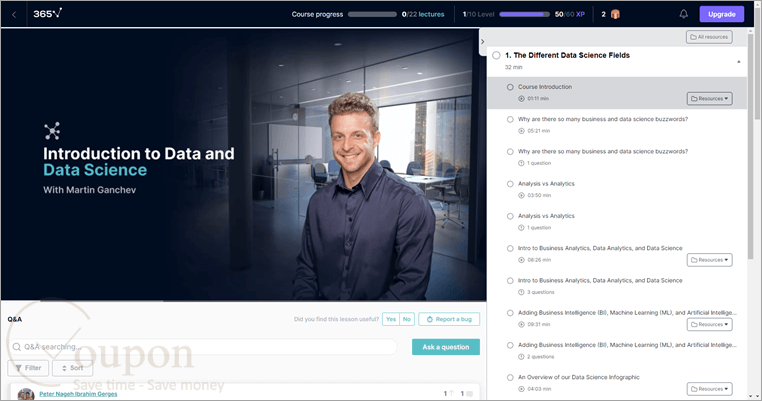
Task: Click Ask a question button
Action: pyautogui.click(x=446, y=347)
